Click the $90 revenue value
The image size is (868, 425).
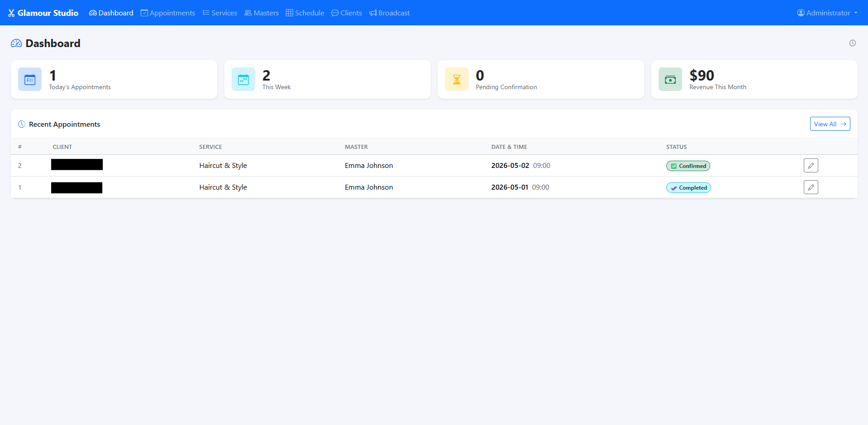pos(702,75)
